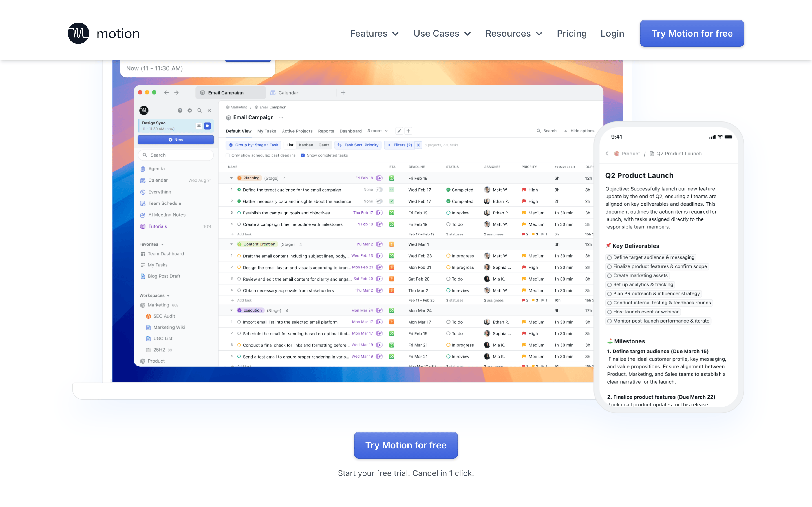
Task: Collapse the Planning stage group
Action: tap(231, 178)
